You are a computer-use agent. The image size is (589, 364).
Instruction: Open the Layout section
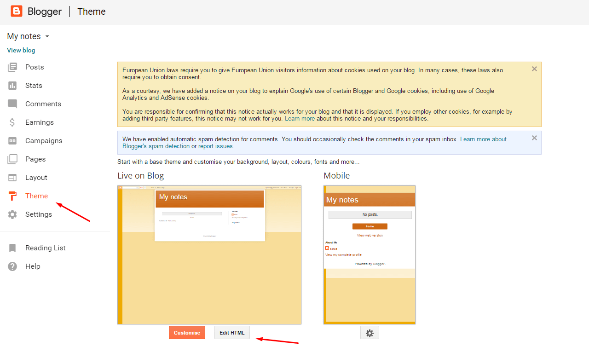pos(36,178)
